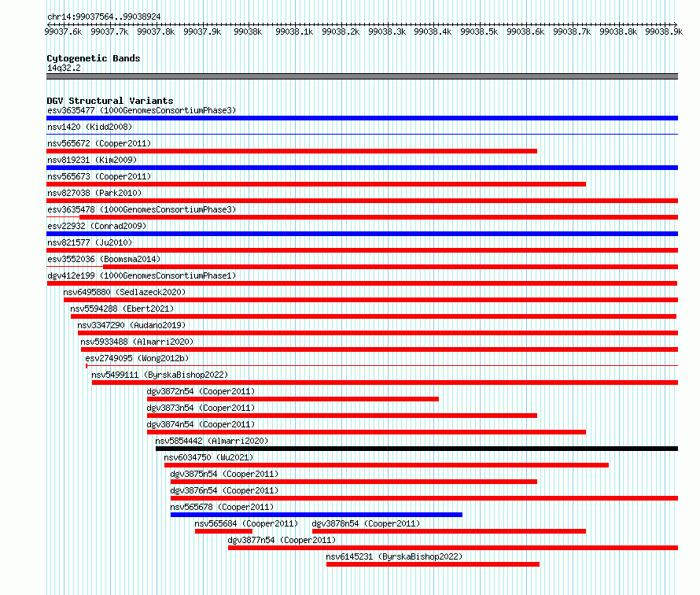Click the blue bar under esv3635477

(362, 118)
